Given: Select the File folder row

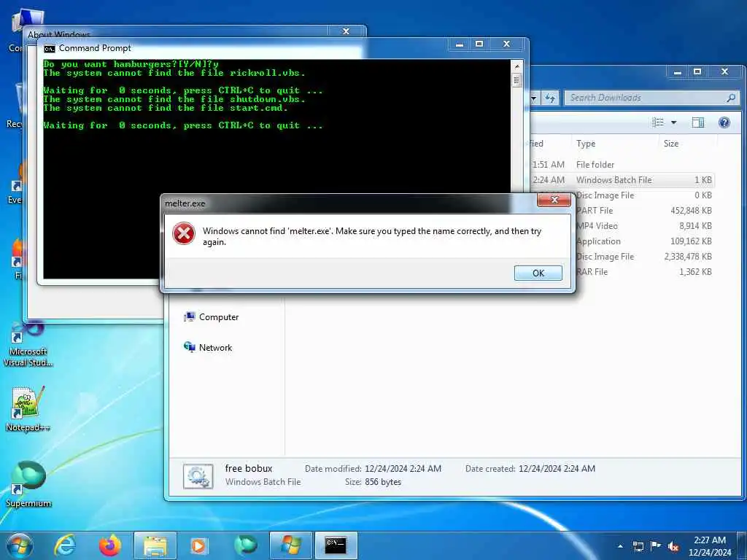Looking at the screenshot, I should (622, 165).
